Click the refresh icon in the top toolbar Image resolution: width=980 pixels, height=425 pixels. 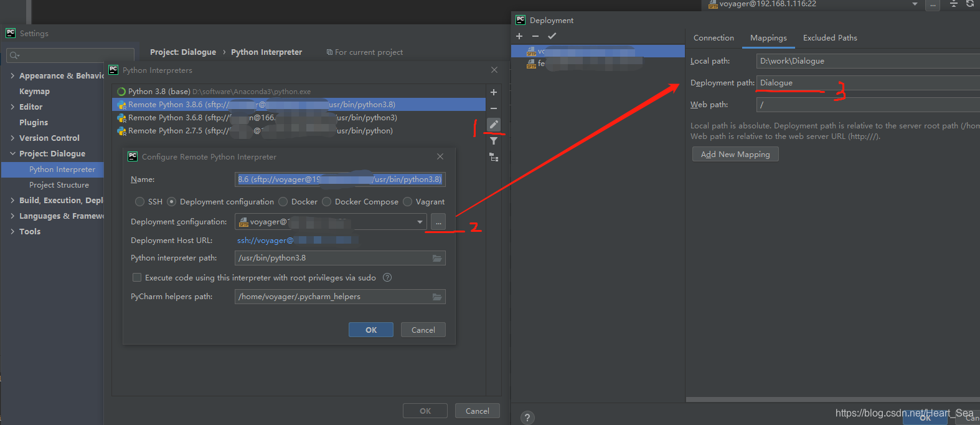[x=970, y=4]
